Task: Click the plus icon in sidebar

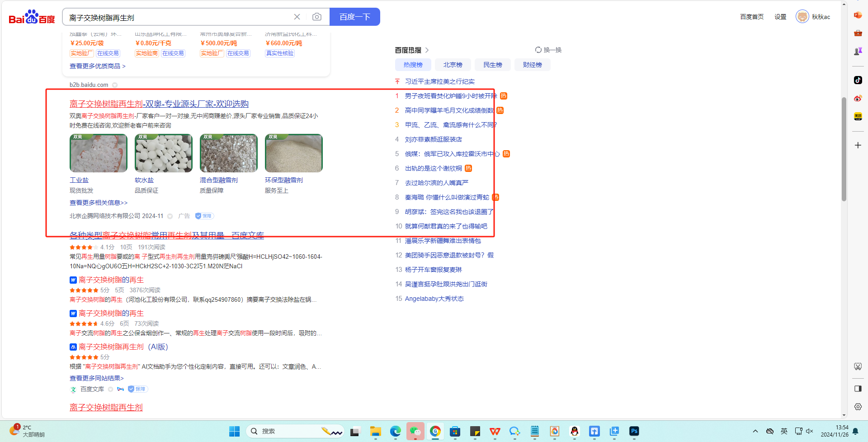Action: pos(858,145)
